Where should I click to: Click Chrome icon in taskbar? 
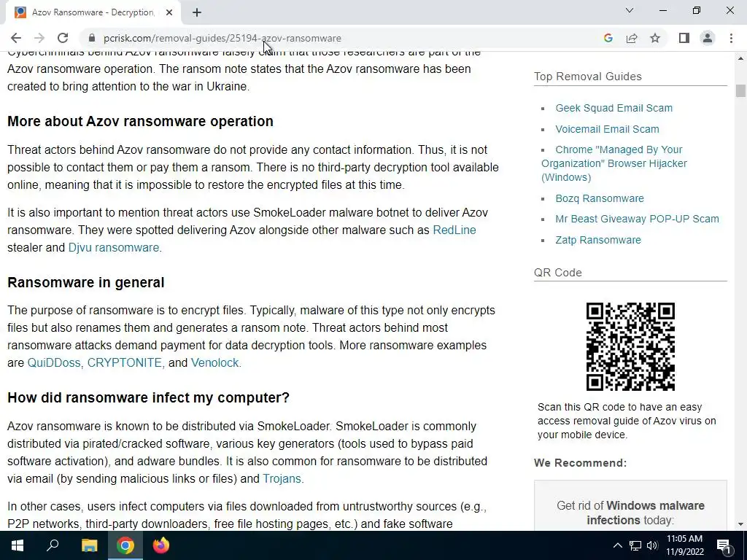125,545
